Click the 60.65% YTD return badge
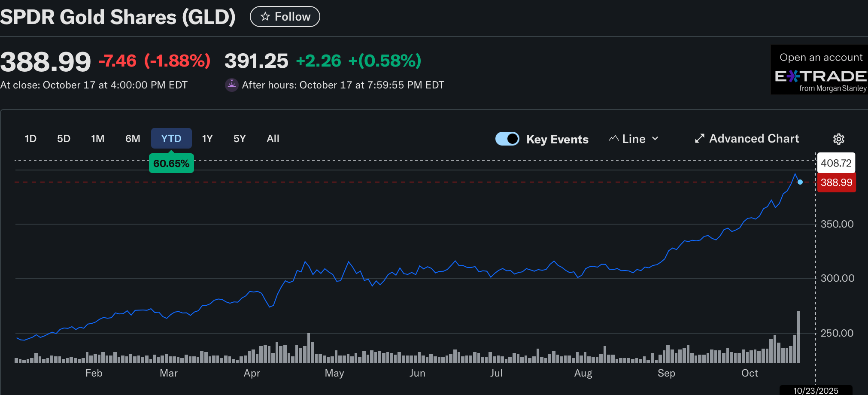 171,163
